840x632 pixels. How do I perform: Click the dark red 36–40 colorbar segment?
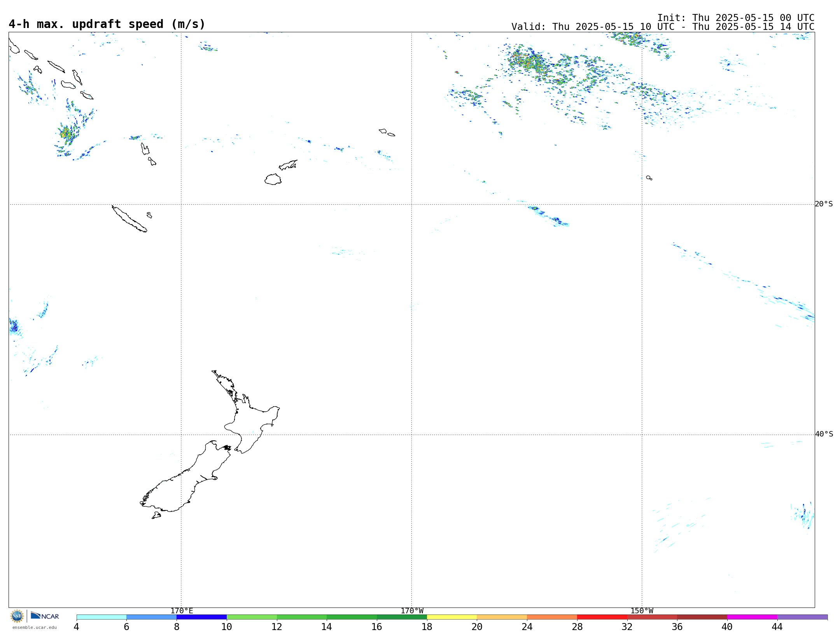coord(702,617)
